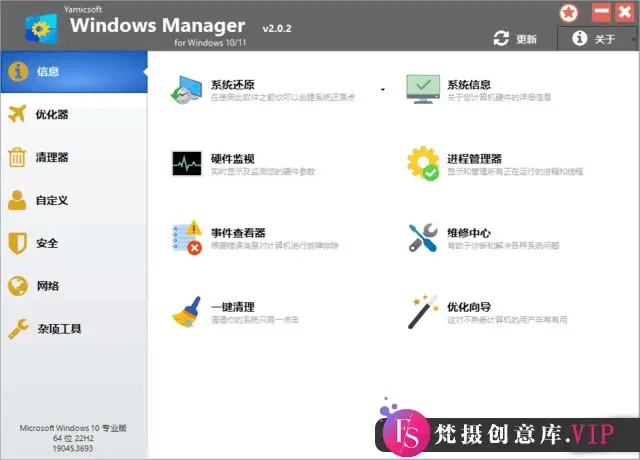This screenshot has width=640, height=460.
Task: Click the 关于 button label
Action: tap(604, 39)
